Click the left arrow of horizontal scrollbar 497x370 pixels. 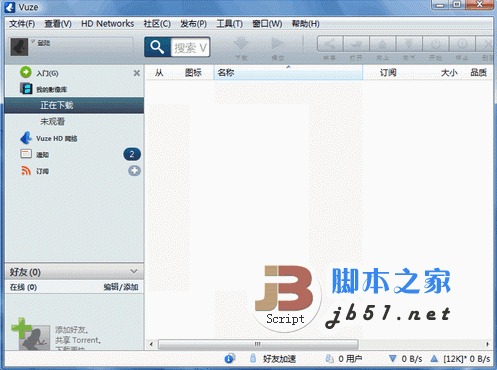[x=151, y=344]
